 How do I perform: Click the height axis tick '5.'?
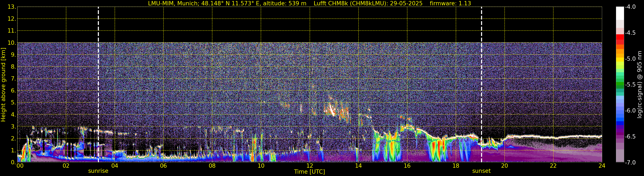(x=13, y=103)
